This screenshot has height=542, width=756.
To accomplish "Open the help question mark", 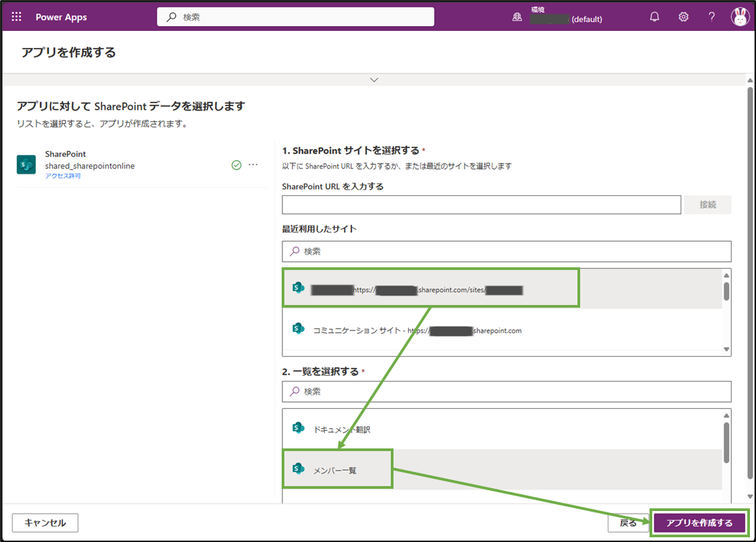I will [x=712, y=17].
